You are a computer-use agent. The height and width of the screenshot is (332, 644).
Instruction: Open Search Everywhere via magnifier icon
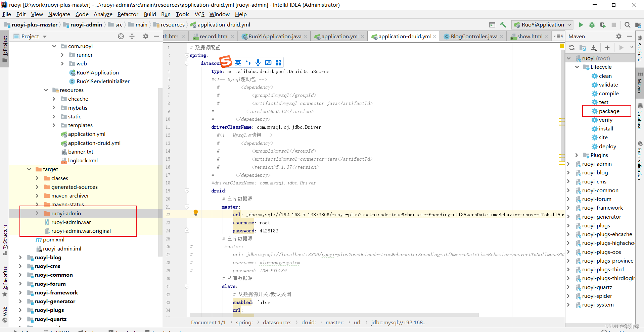tap(627, 24)
